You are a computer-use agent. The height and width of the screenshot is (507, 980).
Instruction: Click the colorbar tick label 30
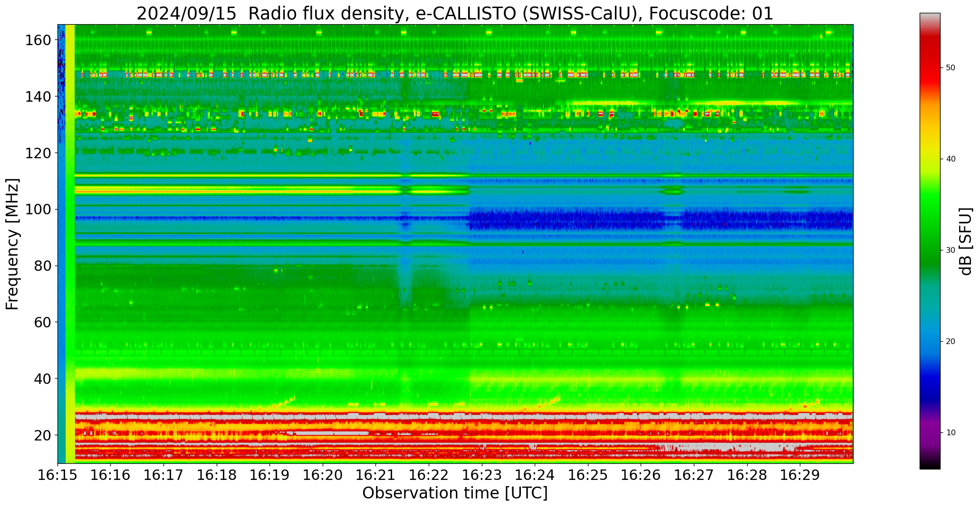[951, 250]
